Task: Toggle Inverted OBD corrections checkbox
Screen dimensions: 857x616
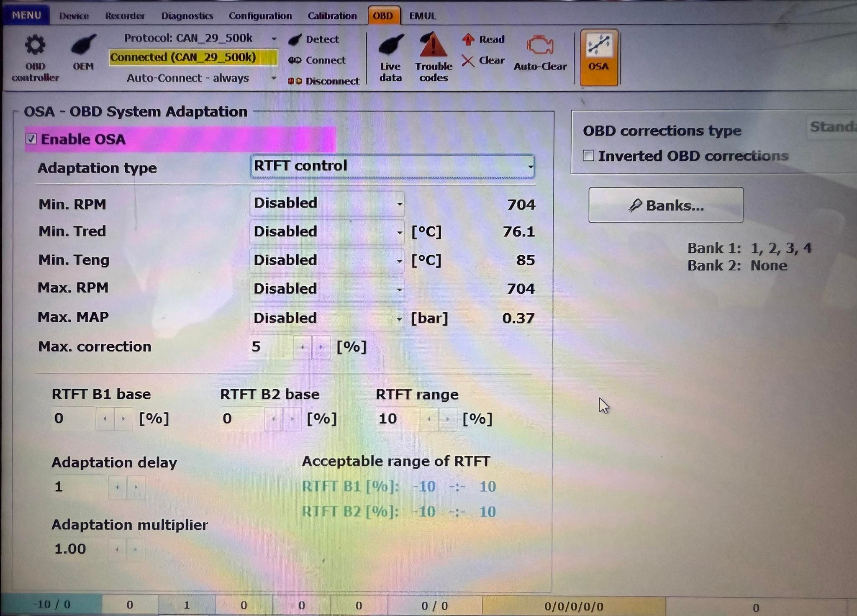Action: (588, 156)
